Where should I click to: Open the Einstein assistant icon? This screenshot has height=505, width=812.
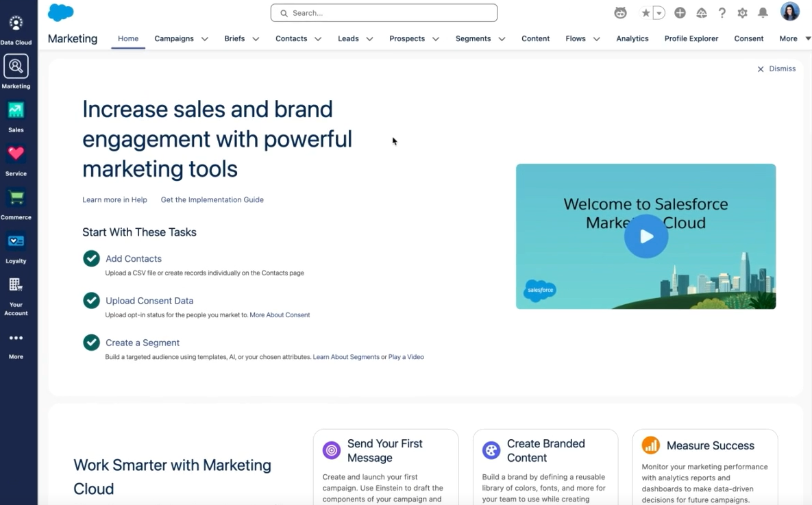pos(620,13)
